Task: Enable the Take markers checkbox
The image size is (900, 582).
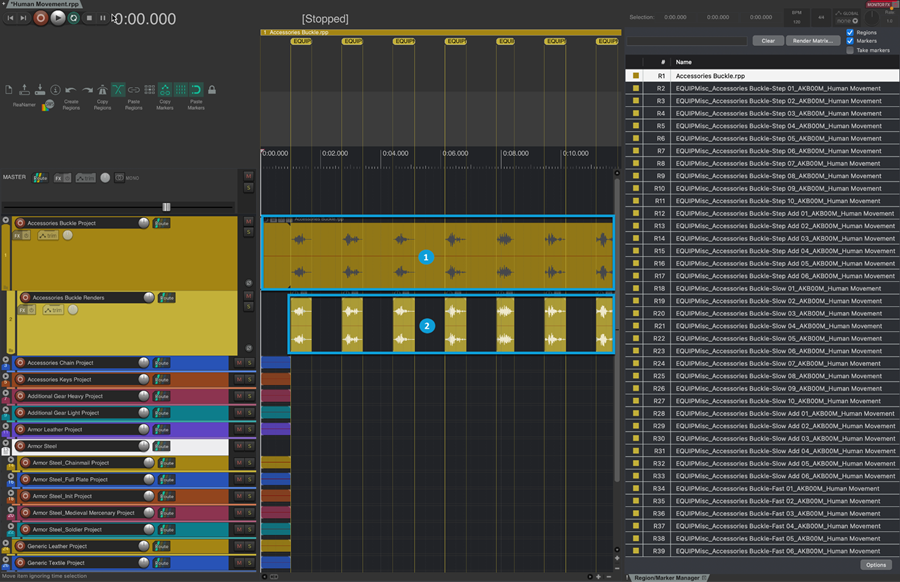Action: pyautogui.click(x=850, y=50)
